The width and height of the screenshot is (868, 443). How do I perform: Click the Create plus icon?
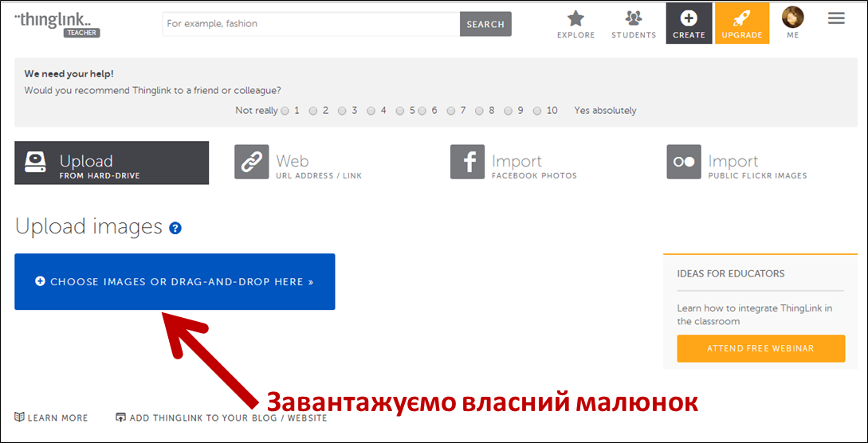pyautogui.click(x=689, y=19)
